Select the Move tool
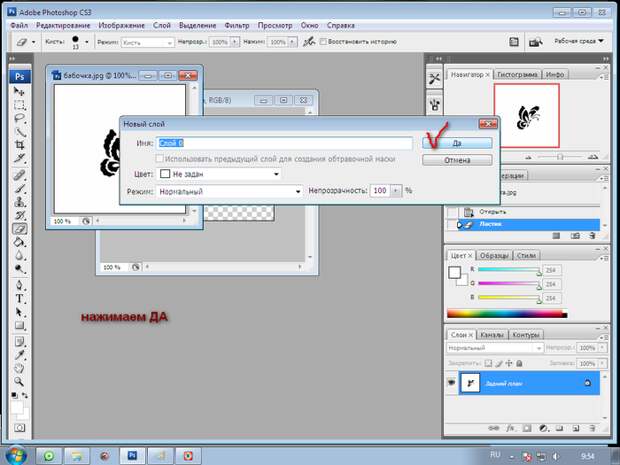The image size is (620, 465). [19, 92]
